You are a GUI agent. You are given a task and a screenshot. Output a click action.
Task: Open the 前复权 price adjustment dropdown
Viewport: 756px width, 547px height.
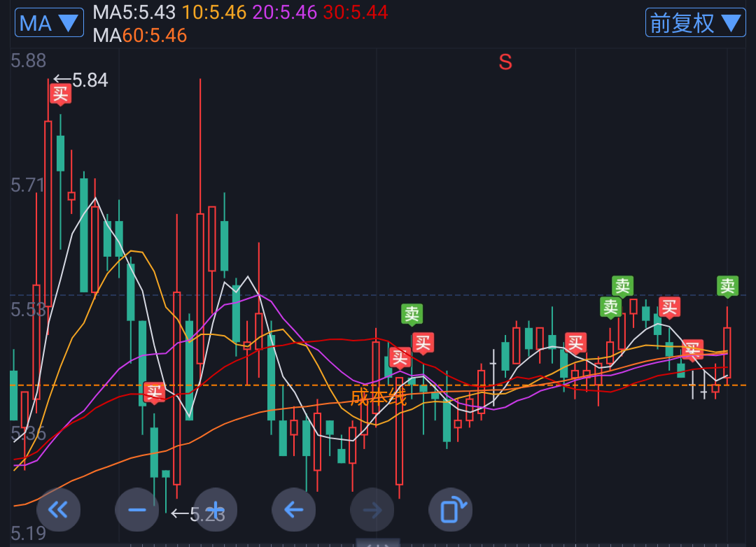click(694, 23)
